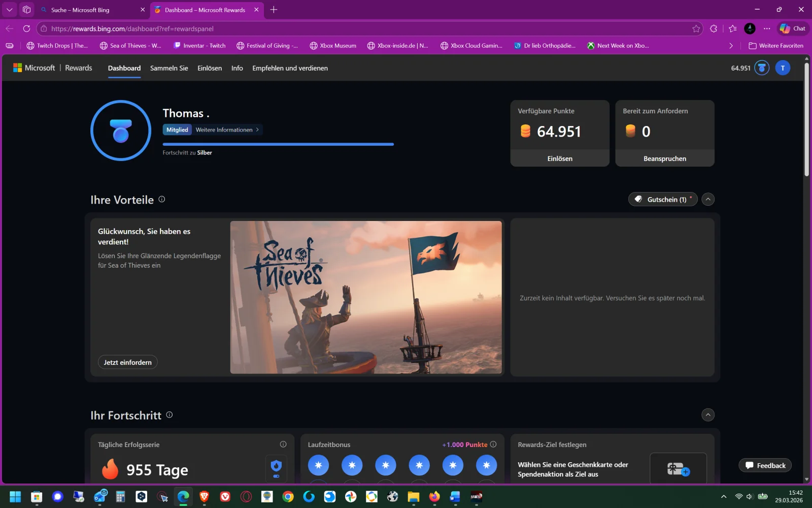This screenshot has height=508, width=812.
Task: Open the taskbar clock showing 15:42
Action: pyautogui.click(x=789, y=496)
